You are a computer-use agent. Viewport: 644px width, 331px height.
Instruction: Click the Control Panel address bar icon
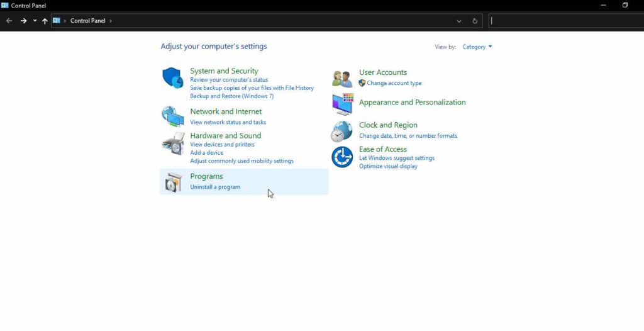(56, 20)
